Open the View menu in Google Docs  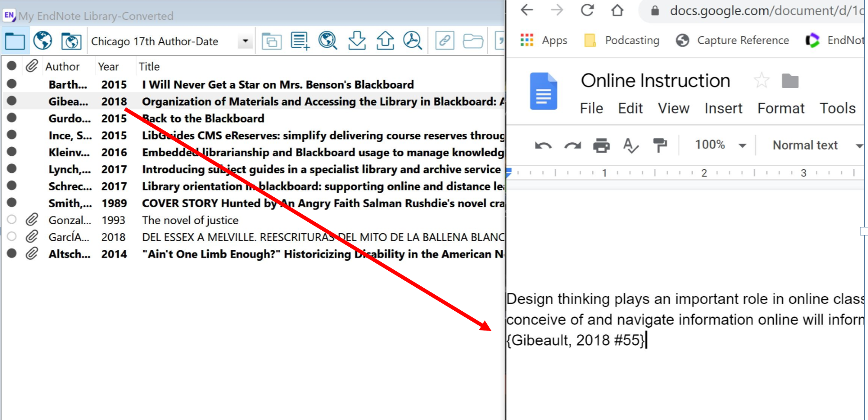(x=674, y=108)
